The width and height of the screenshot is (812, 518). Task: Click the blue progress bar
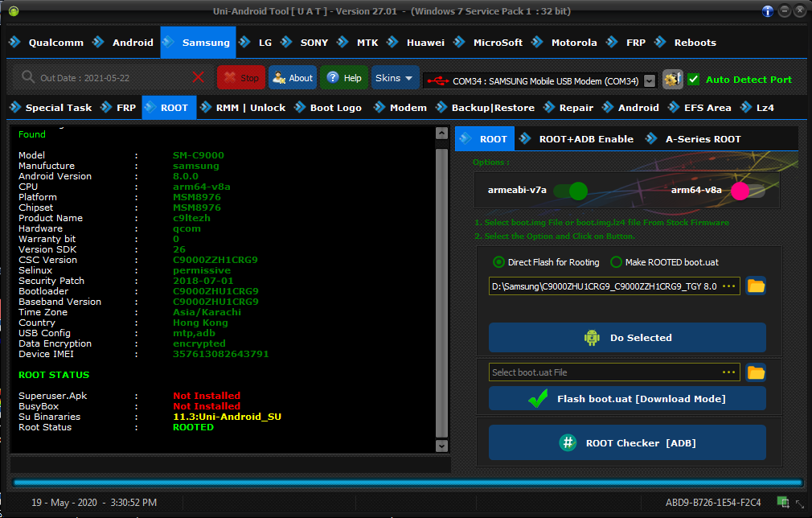click(408, 483)
